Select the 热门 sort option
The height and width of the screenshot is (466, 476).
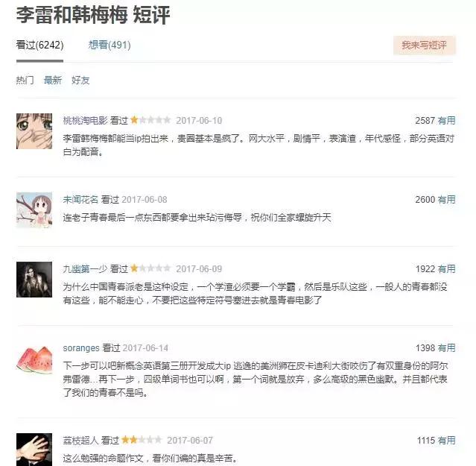tap(25, 81)
